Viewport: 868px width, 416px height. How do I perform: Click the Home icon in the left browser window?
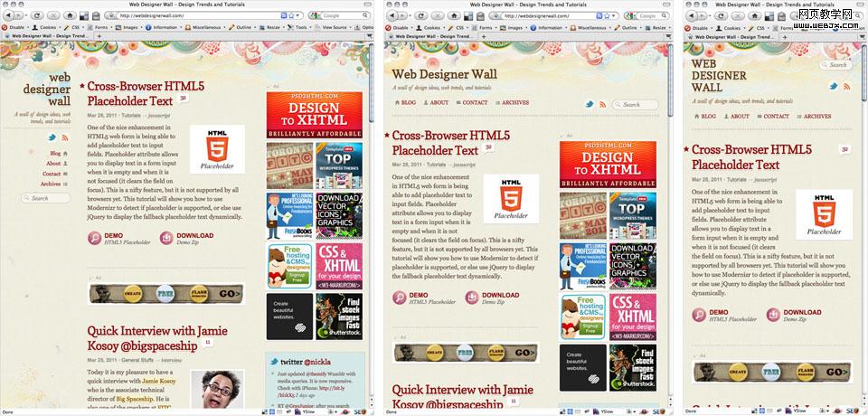tap(70, 15)
